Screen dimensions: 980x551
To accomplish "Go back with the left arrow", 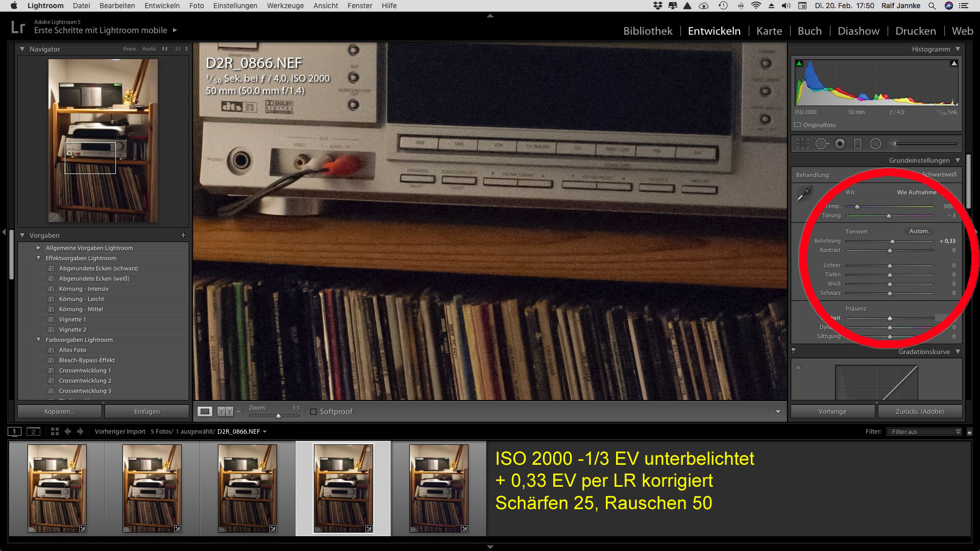I will point(68,431).
